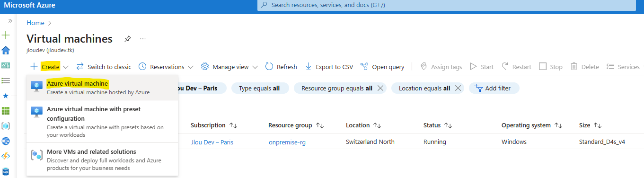Open All resources green grid icon
The image size is (644, 178).
[x=6, y=111]
